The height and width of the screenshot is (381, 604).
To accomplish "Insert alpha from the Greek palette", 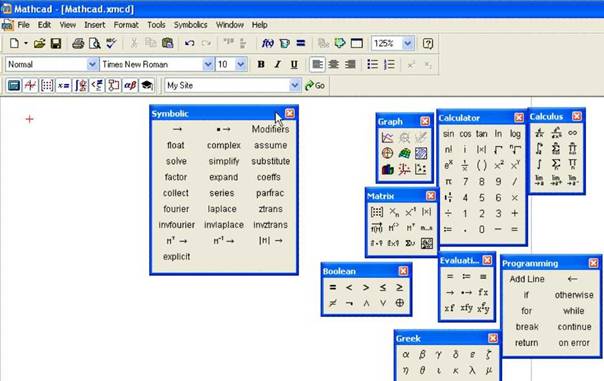I will (x=405, y=354).
